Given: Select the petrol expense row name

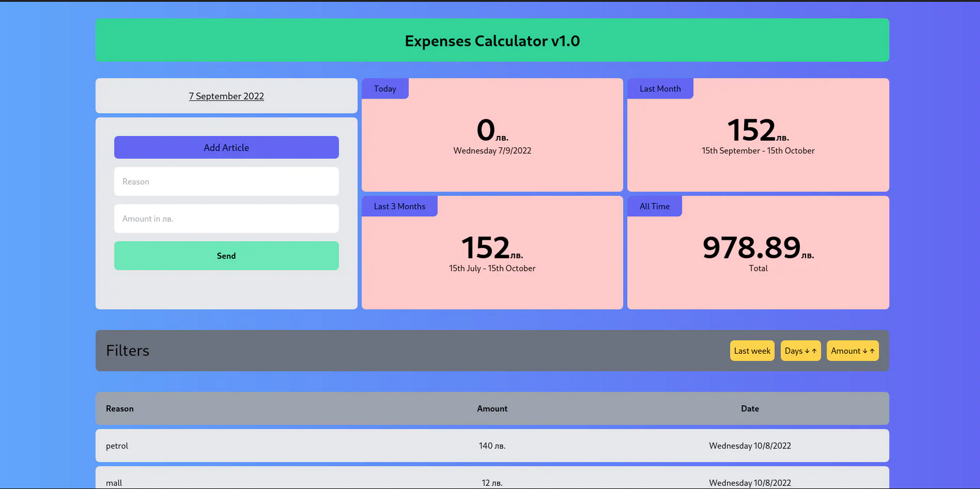Looking at the screenshot, I should point(117,446).
